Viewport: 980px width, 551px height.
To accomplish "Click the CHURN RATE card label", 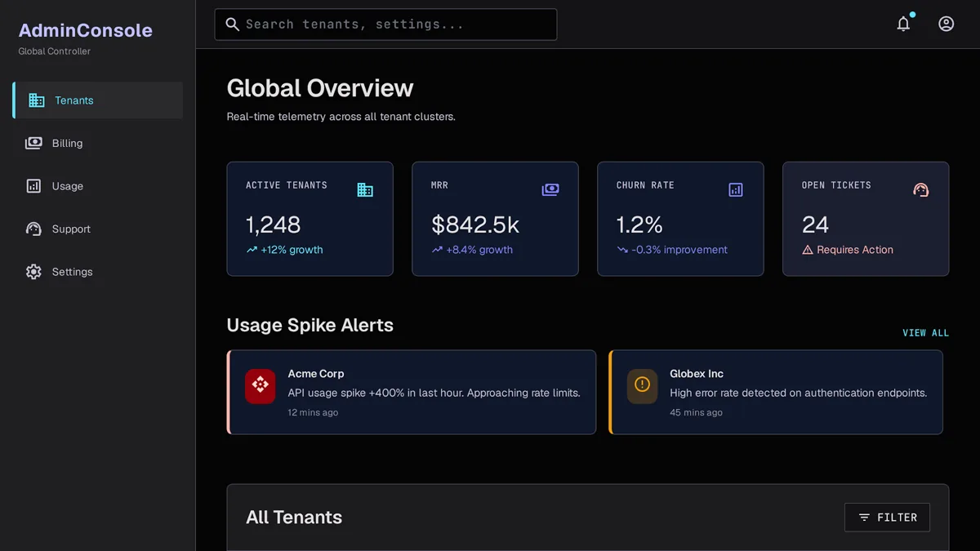I will (645, 185).
